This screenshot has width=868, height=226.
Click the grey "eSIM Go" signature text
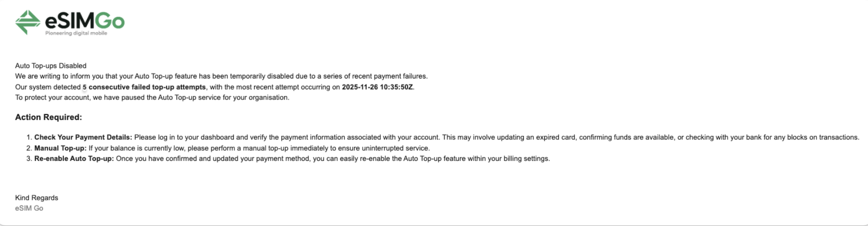click(29, 209)
